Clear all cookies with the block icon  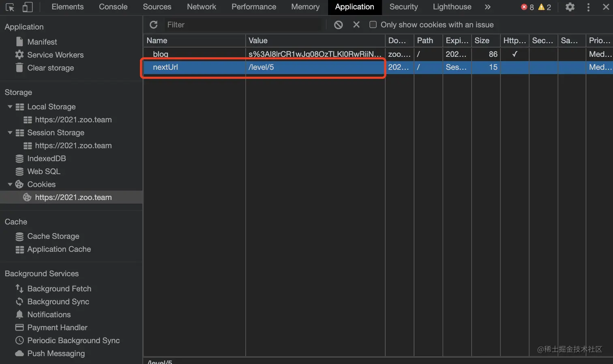339,25
